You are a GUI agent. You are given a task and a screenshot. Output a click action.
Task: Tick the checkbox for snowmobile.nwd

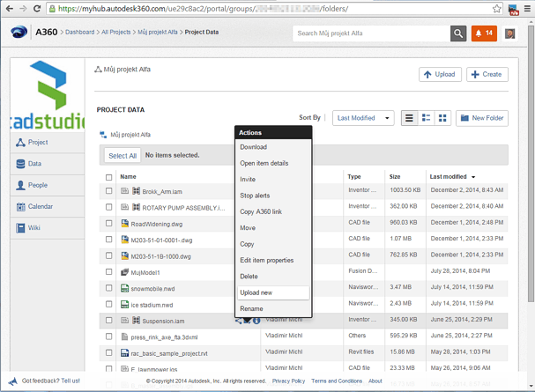pos(108,288)
